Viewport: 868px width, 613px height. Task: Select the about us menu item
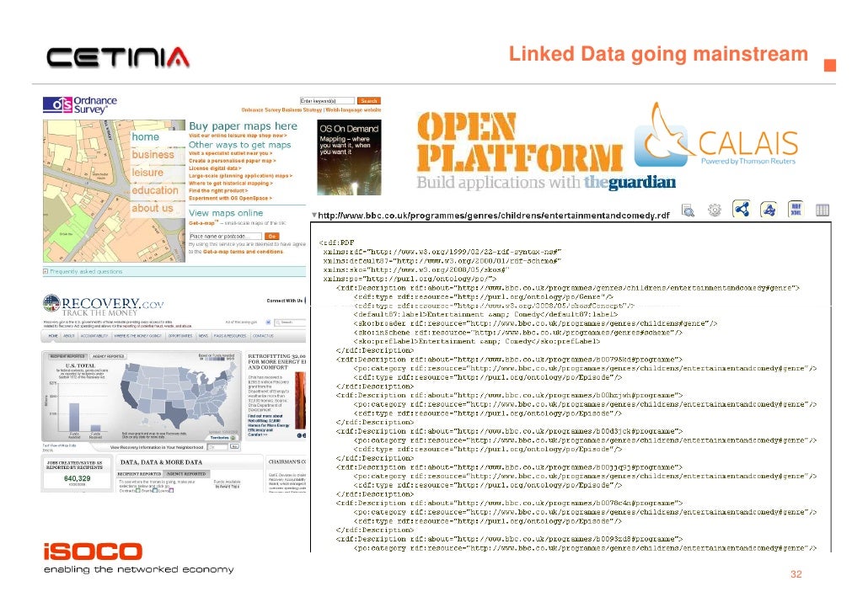[x=153, y=207]
